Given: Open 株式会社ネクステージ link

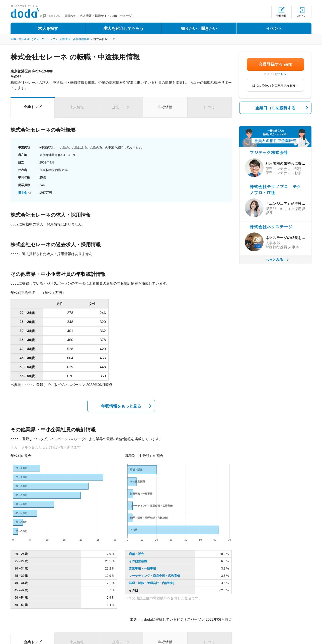Looking at the screenshot, I should pos(271,227).
